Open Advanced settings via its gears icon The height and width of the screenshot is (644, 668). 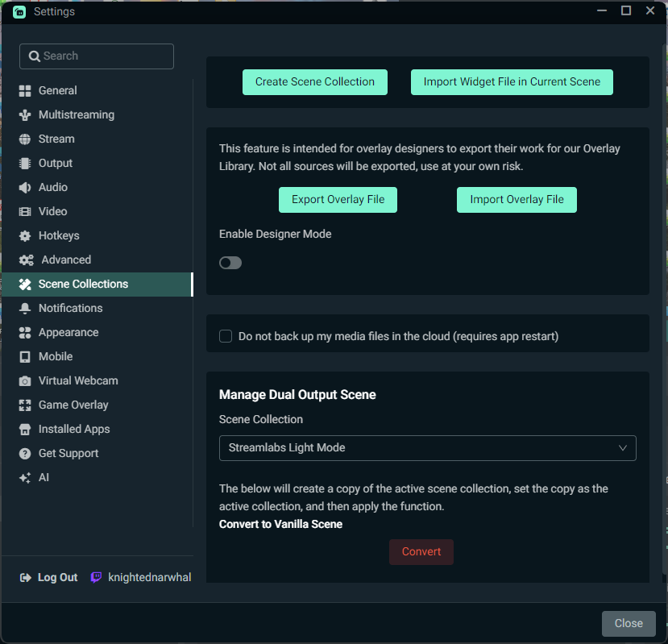click(26, 260)
